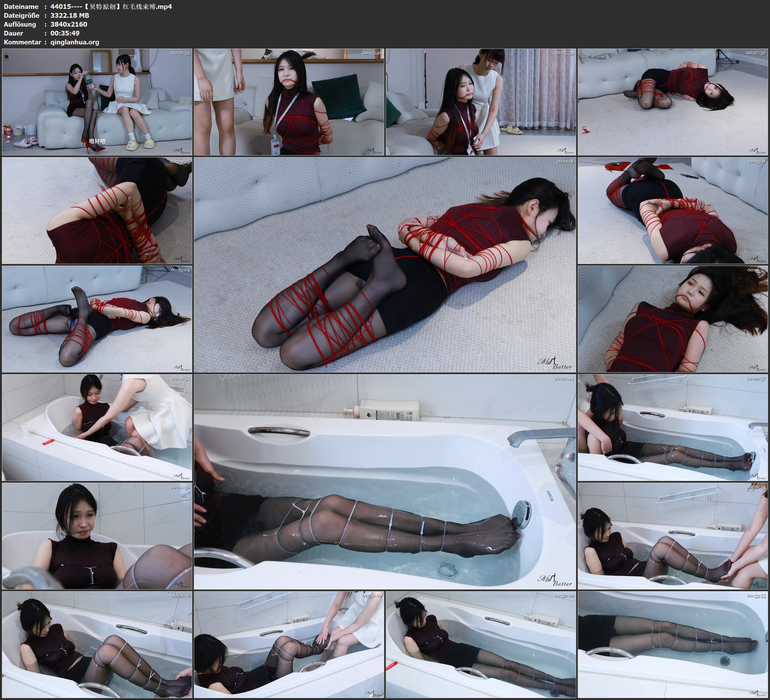
Task: Click the thumbnail timestamped 00:01:53
Action: pos(97,102)
